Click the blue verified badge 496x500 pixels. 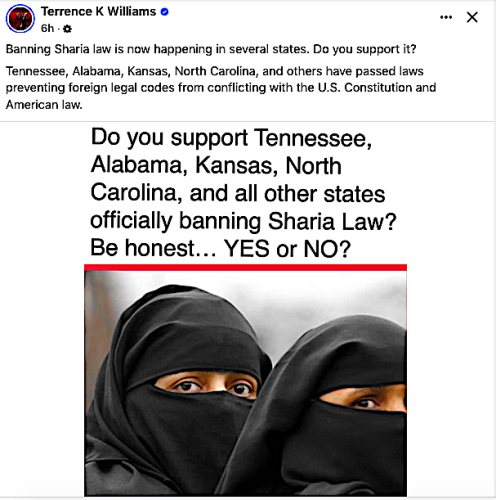164,12
